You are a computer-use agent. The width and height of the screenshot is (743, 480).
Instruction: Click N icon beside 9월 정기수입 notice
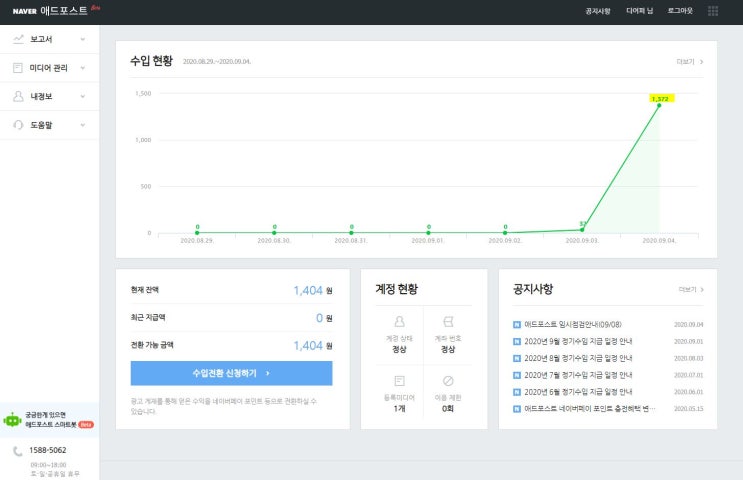coord(517,341)
